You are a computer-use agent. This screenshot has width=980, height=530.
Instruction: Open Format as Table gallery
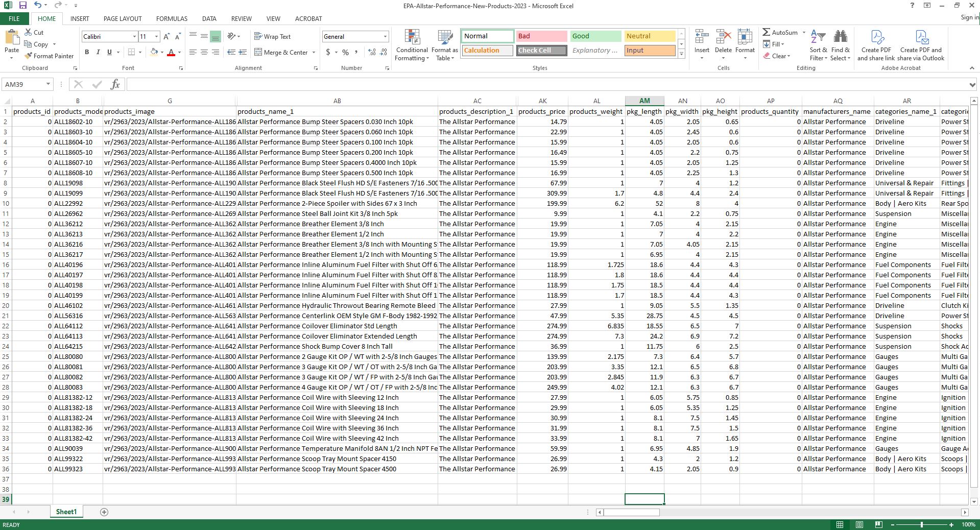tap(445, 45)
